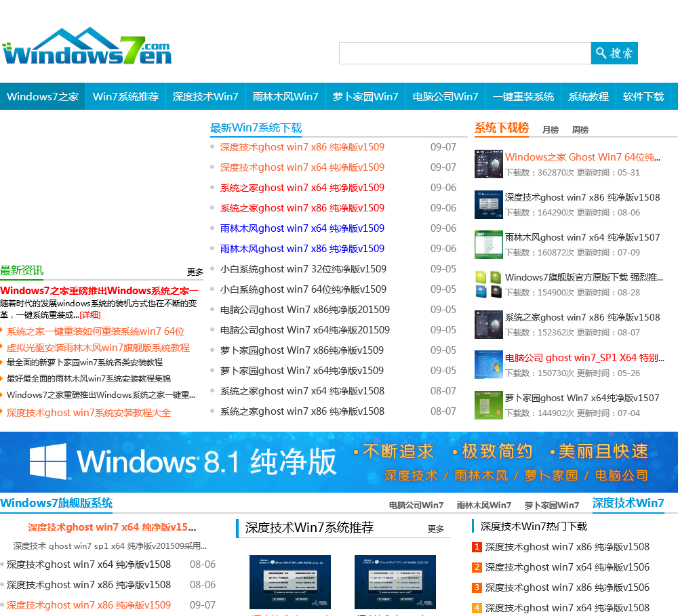Open 电脑公司ghost Win7 x64纯净版201509 link
The height and width of the screenshot is (616, 678).
coord(305,330)
